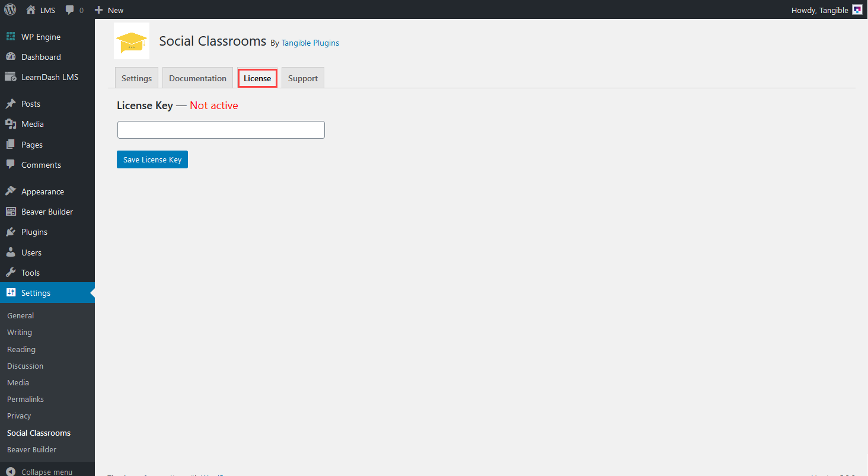Open the LMS site home icon
Screen dimensions: 868x476
pyautogui.click(x=31, y=9)
